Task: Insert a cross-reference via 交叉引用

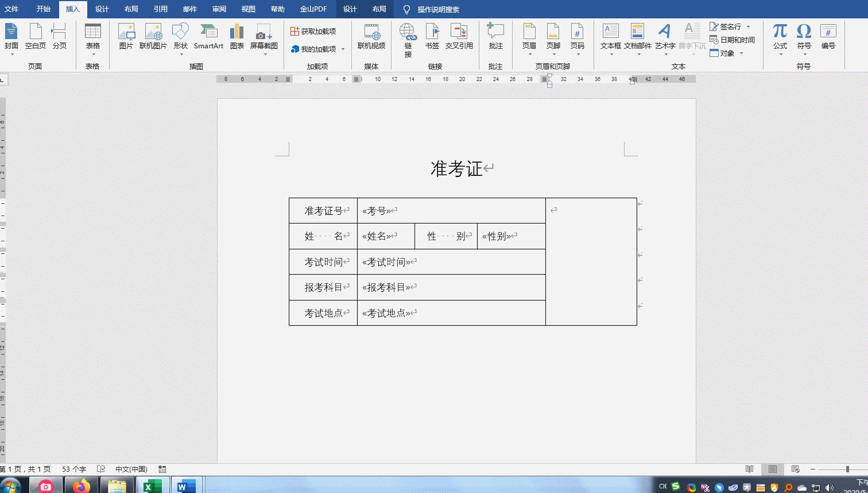Action: (460, 38)
